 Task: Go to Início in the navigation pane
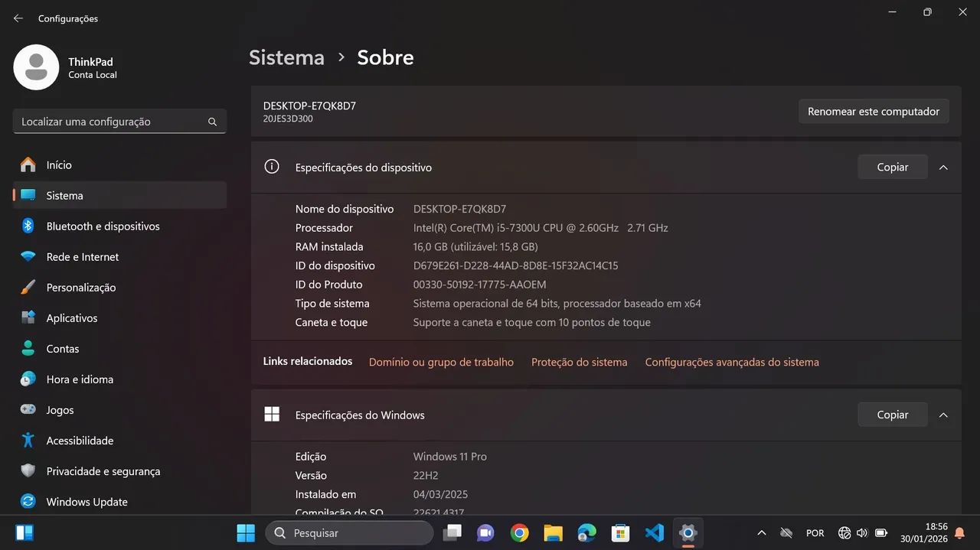click(60, 164)
